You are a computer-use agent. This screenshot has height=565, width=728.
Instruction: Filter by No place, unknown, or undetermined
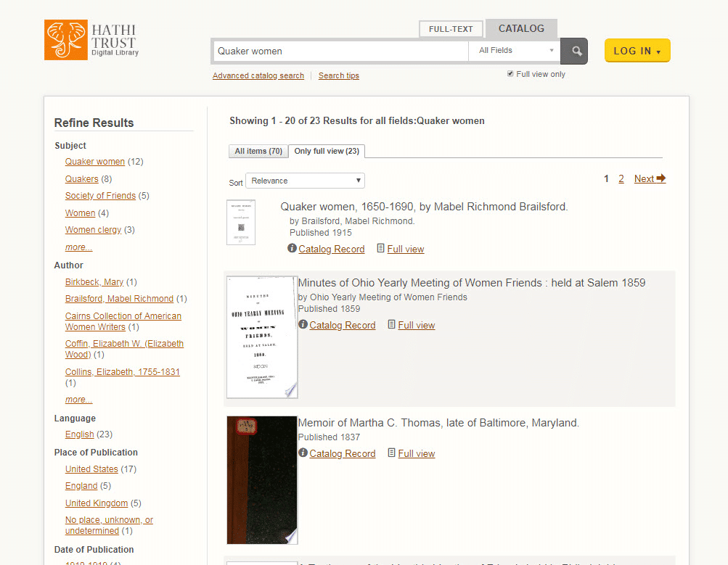coord(109,525)
